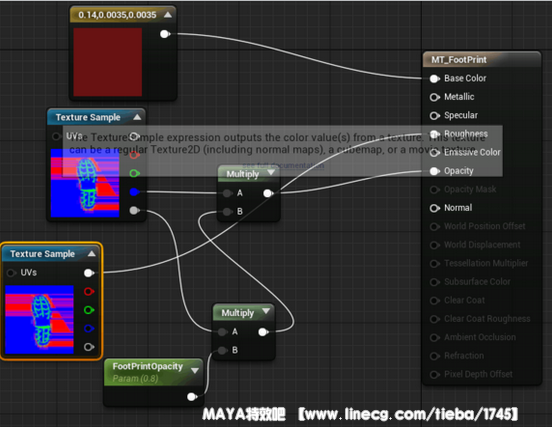Click lower Texture Sample's red output pin
552x431 pixels.
pyautogui.click(x=88, y=292)
